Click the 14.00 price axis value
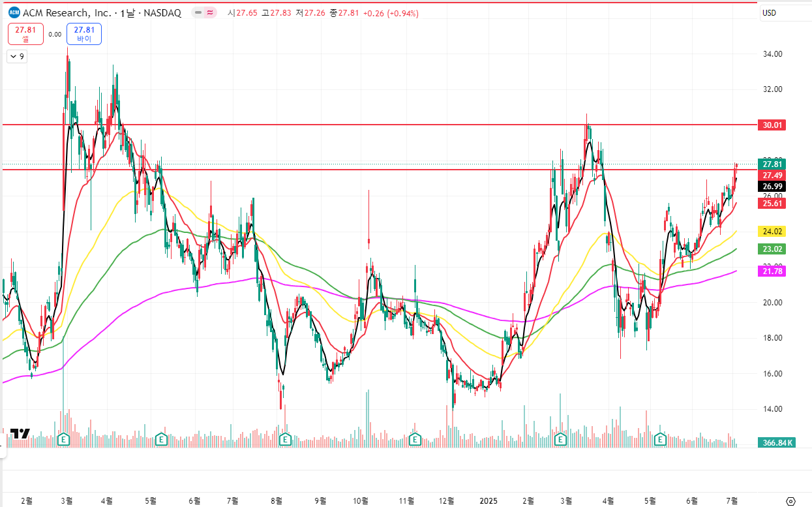The height and width of the screenshot is (507, 812). [x=772, y=409]
